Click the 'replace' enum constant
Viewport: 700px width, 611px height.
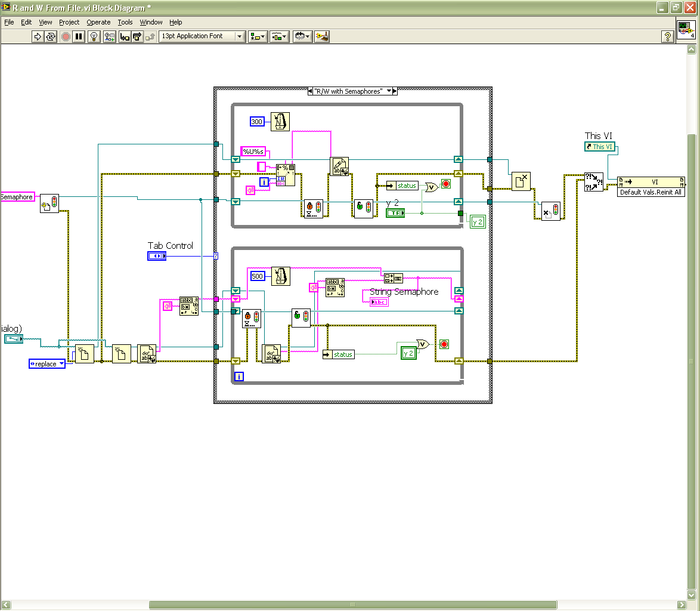(x=47, y=363)
